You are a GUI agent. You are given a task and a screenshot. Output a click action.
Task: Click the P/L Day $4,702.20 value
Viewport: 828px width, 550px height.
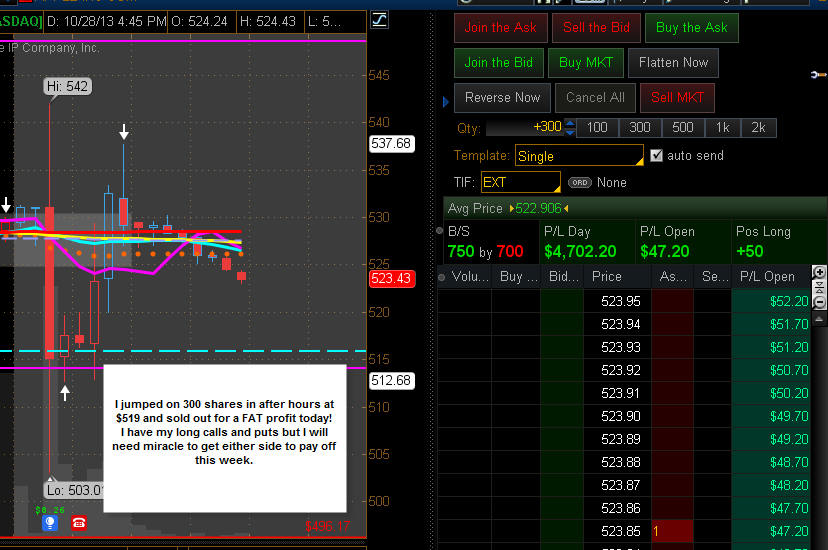[x=580, y=251]
